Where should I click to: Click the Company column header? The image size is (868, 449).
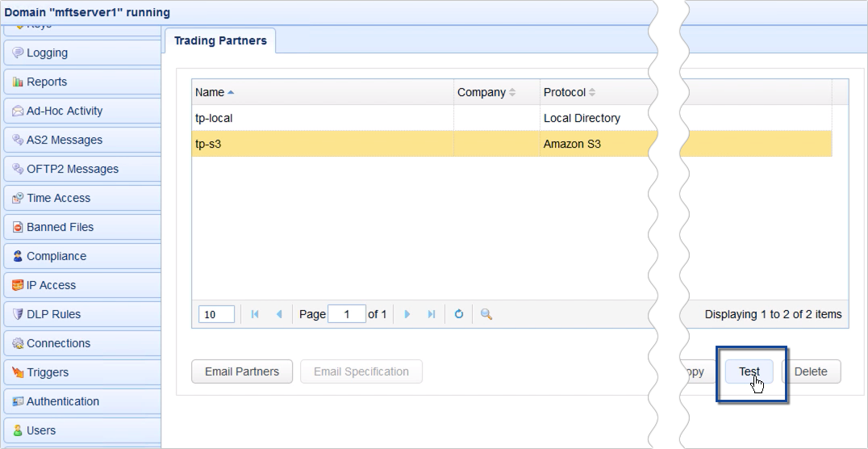(x=497, y=92)
